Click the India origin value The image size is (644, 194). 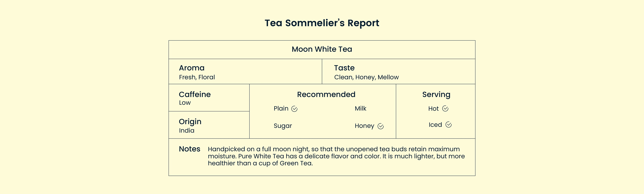coord(186,130)
